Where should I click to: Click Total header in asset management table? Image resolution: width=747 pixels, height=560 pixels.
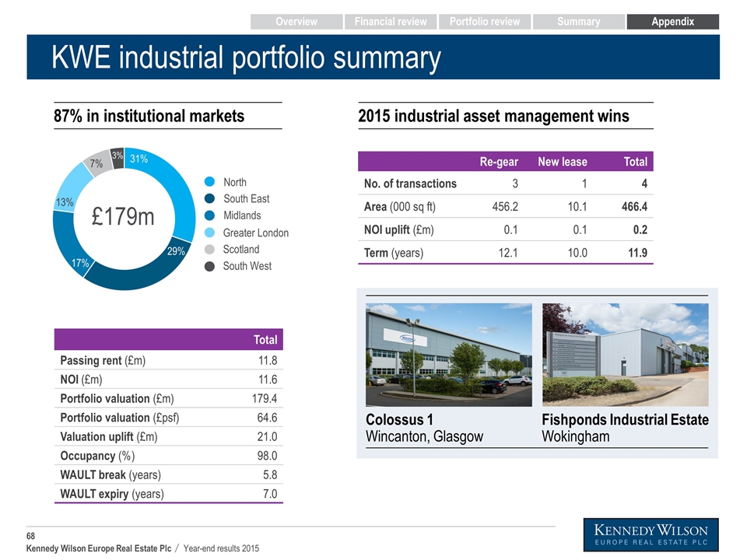click(636, 162)
